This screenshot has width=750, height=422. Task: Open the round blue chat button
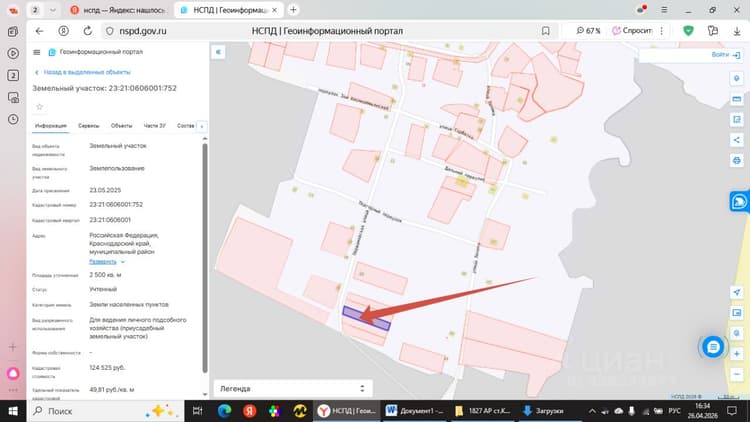point(713,347)
